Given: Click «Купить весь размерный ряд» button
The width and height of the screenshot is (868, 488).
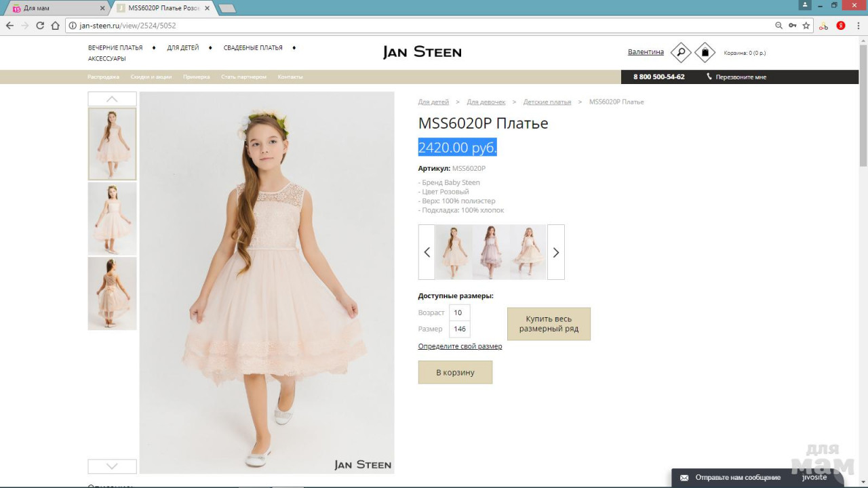Looking at the screenshot, I should click(x=549, y=324).
